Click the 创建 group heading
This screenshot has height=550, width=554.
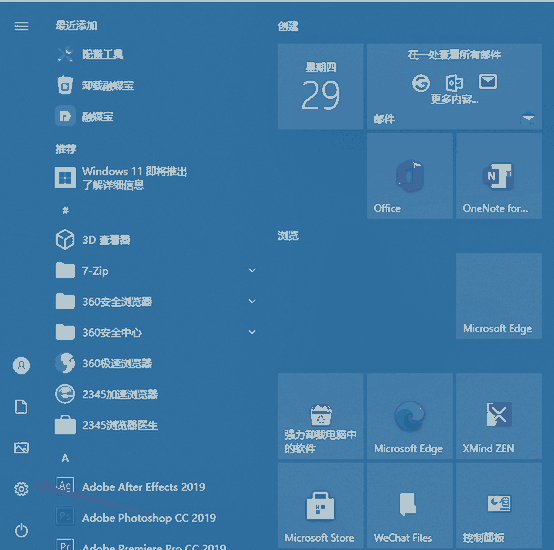pyautogui.click(x=288, y=26)
